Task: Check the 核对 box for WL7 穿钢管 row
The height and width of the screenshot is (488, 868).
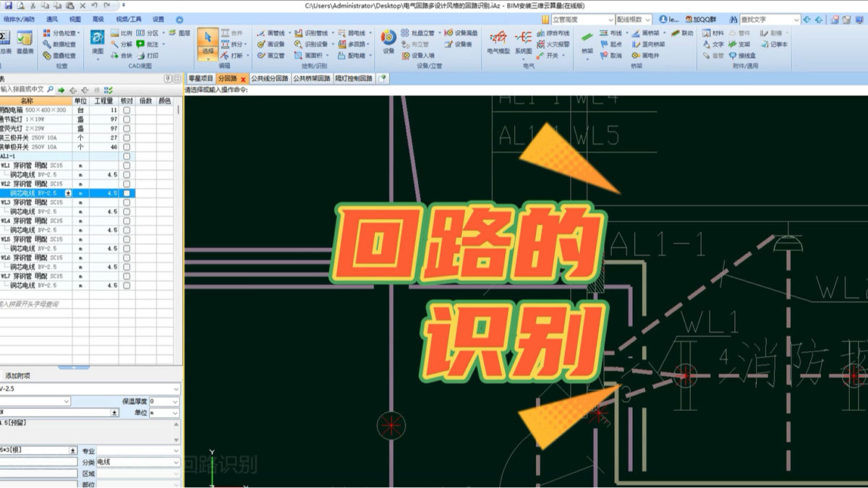Action: (127, 276)
